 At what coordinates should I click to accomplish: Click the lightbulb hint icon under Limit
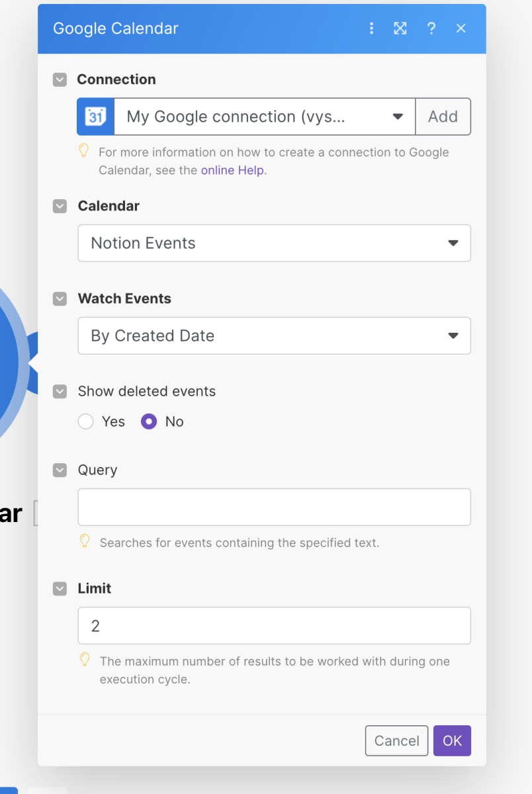(x=84, y=660)
